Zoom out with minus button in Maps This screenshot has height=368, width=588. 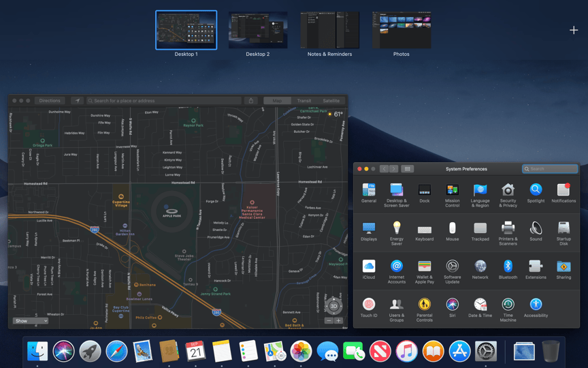(329, 321)
